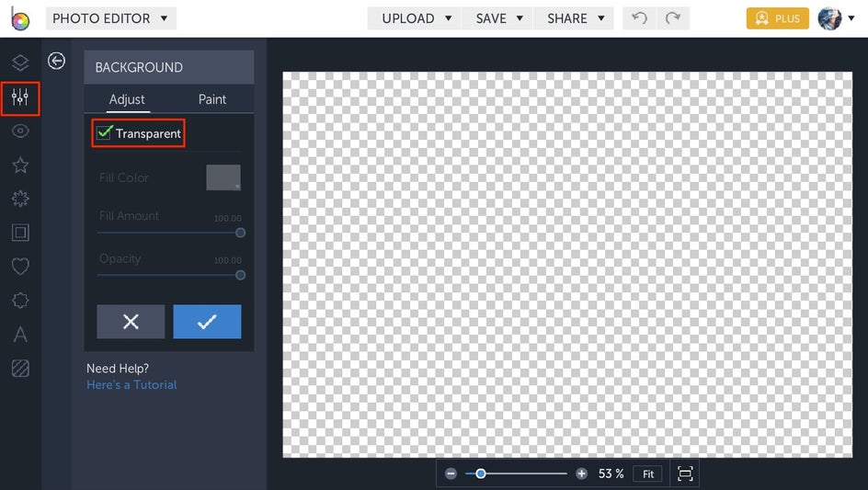Open the Artsy effects icon
The image size is (868, 490).
click(20, 199)
